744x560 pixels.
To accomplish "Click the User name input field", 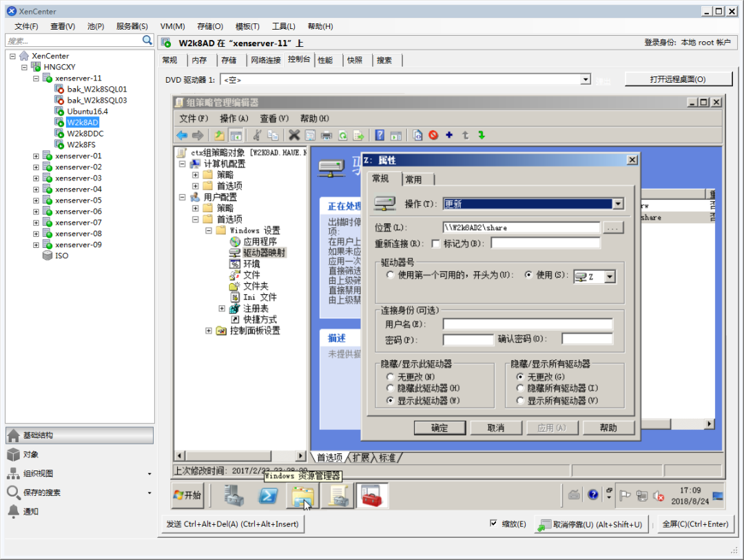I will (x=528, y=324).
